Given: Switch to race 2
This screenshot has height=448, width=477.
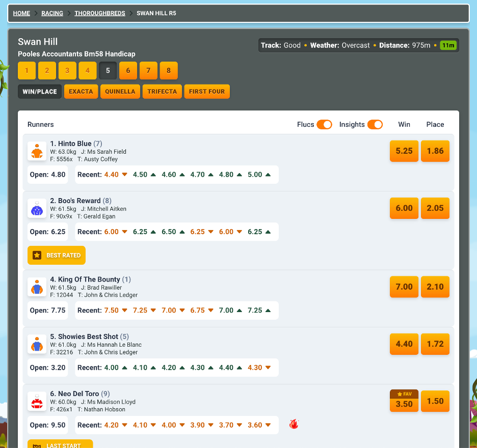Looking at the screenshot, I should coord(47,71).
